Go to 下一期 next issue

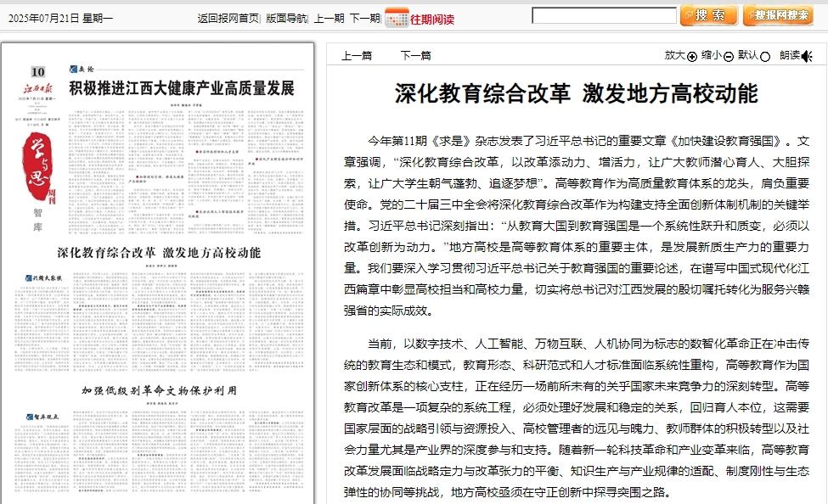[364, 18]
